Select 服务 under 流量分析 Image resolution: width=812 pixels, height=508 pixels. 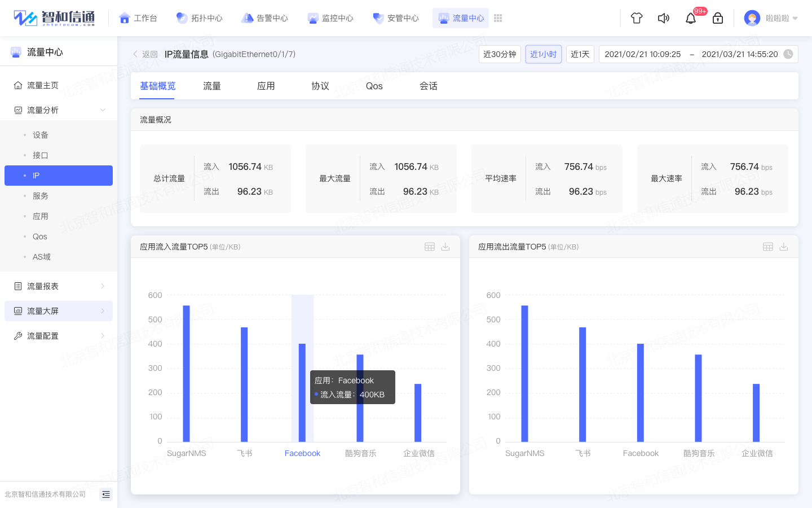41,196
